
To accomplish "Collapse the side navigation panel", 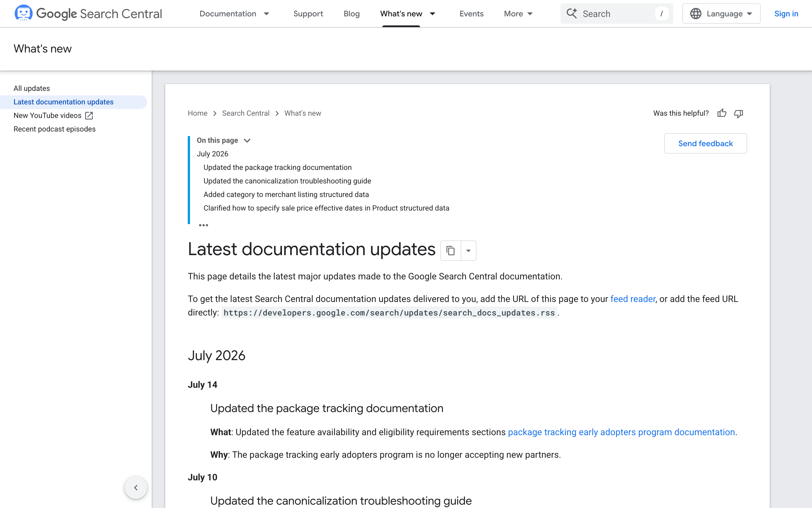I will [x=136, y=487].
